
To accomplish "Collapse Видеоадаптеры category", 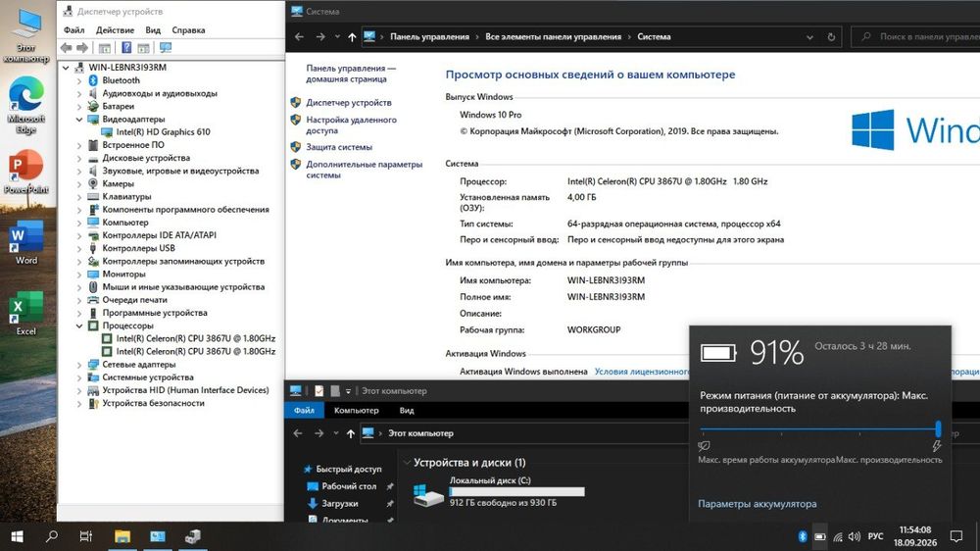I will click(x=79, y=120).
